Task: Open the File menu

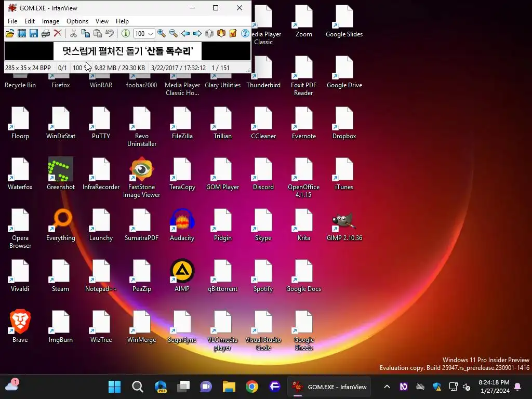Action: click(x=12, y=21)
